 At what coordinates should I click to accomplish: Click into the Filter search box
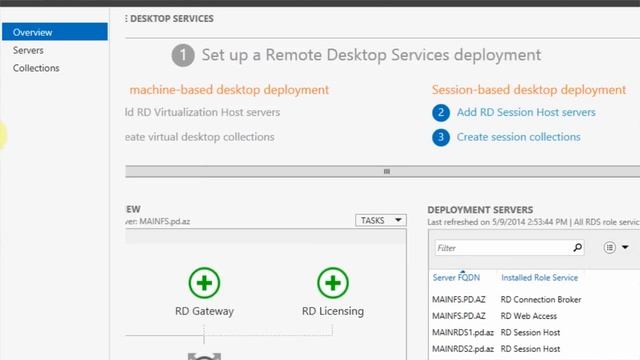[509, 248]
